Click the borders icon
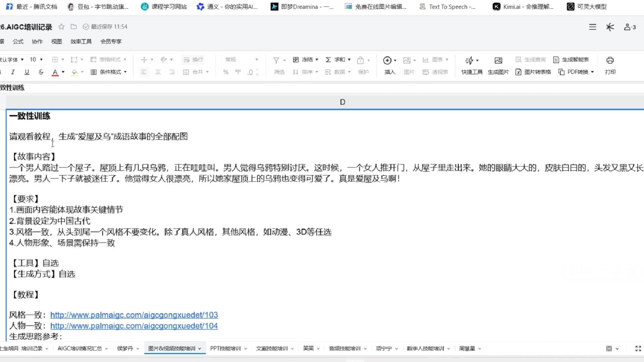 [x=55, y=59]
